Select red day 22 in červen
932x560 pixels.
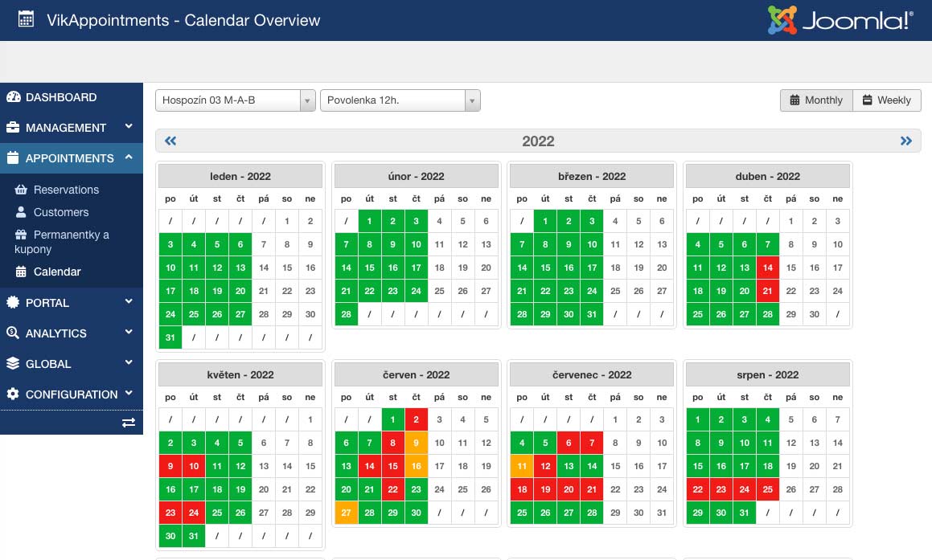393,489
